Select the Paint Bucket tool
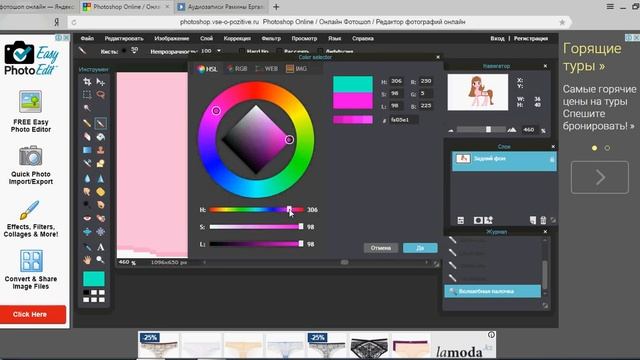The image size is (640, 360). [100, 137]
